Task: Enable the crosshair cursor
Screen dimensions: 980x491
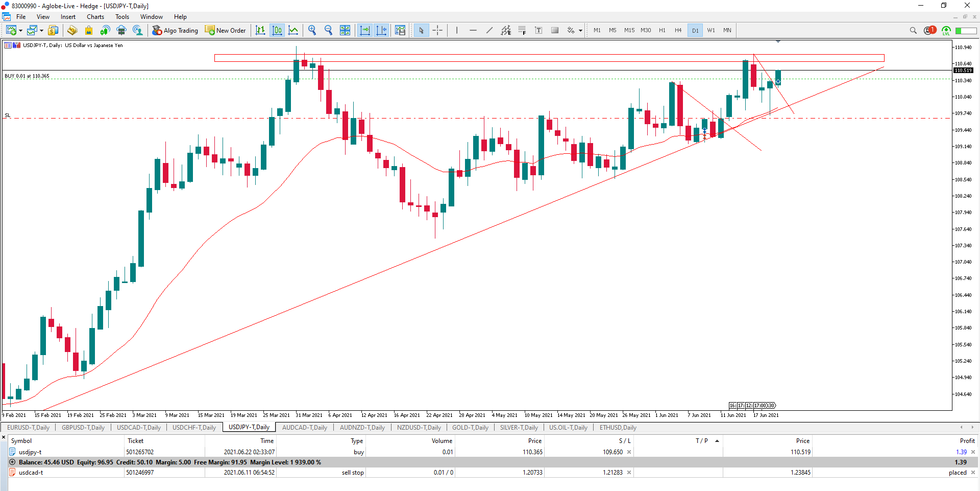Action: tap(437, 31)
